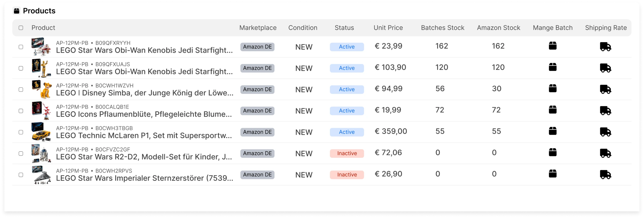
Task: Click the Product column header
Action: pos(43,28)
